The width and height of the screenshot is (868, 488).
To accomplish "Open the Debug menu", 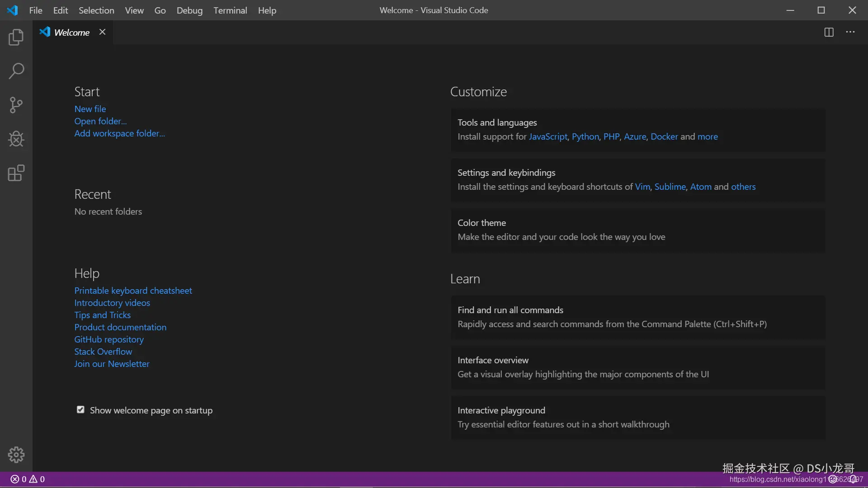I will 189,10.
